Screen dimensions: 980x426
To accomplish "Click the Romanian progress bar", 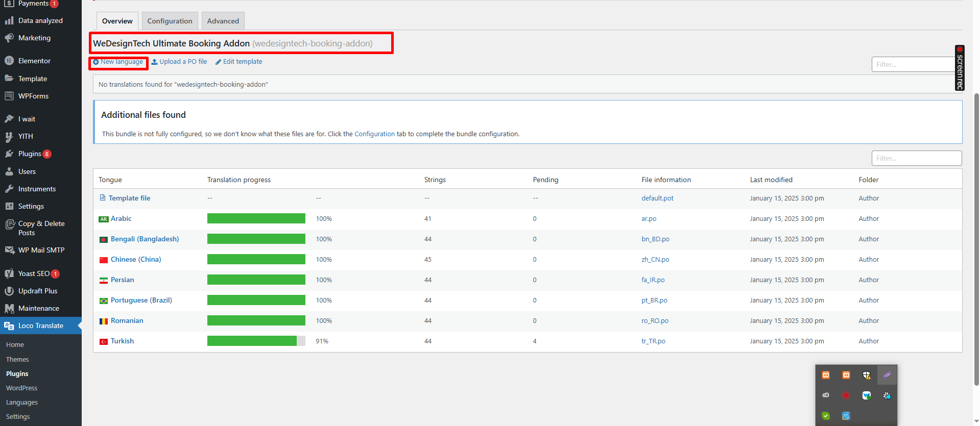I will [256, 320].
